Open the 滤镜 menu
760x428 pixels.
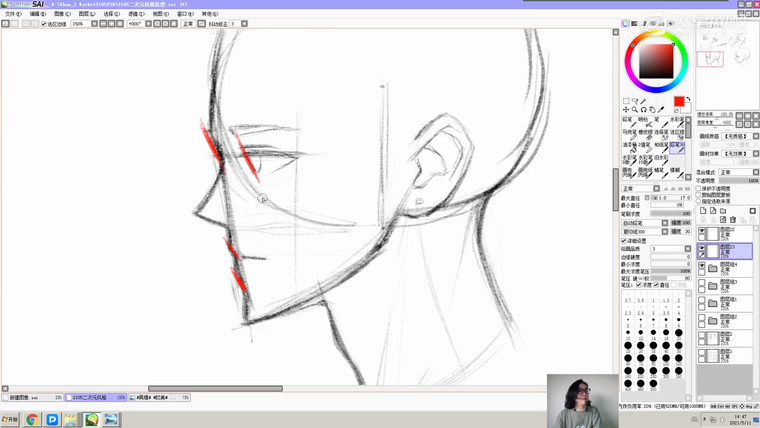(x=134, y=14)
